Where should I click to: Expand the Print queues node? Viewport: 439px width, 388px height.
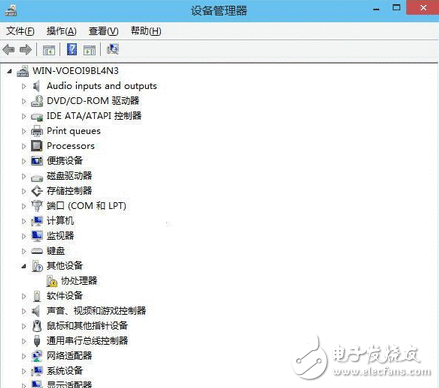[x=24, y=131]
